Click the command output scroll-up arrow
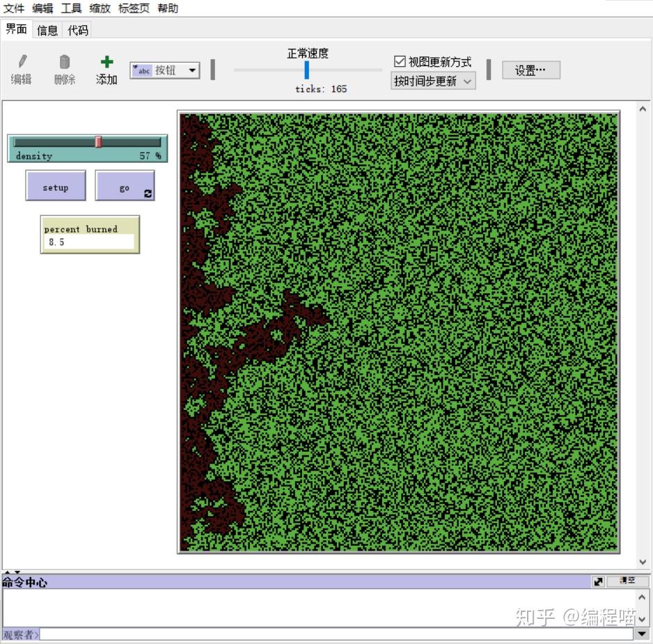 pos(642,597)
